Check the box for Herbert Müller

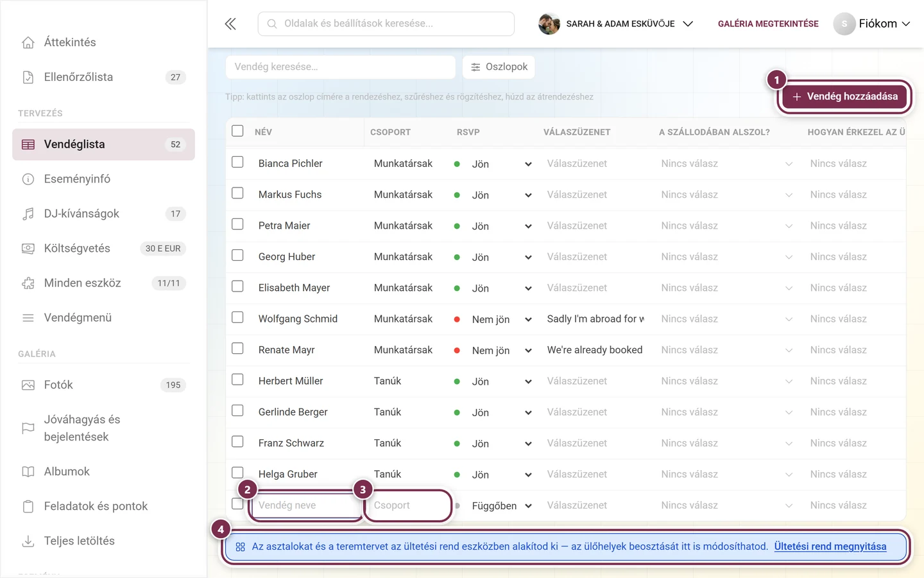[237, 380]
